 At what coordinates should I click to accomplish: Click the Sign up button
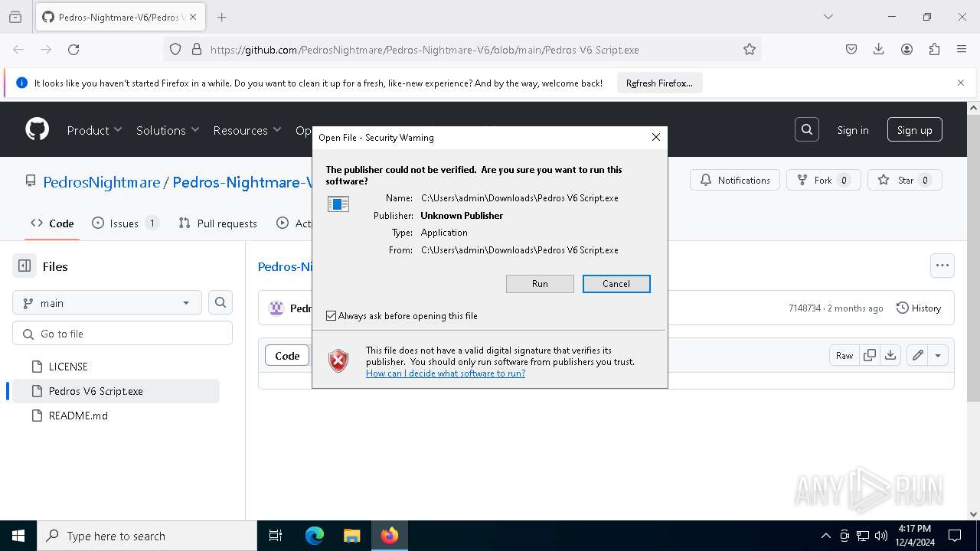tap(915, 130)
